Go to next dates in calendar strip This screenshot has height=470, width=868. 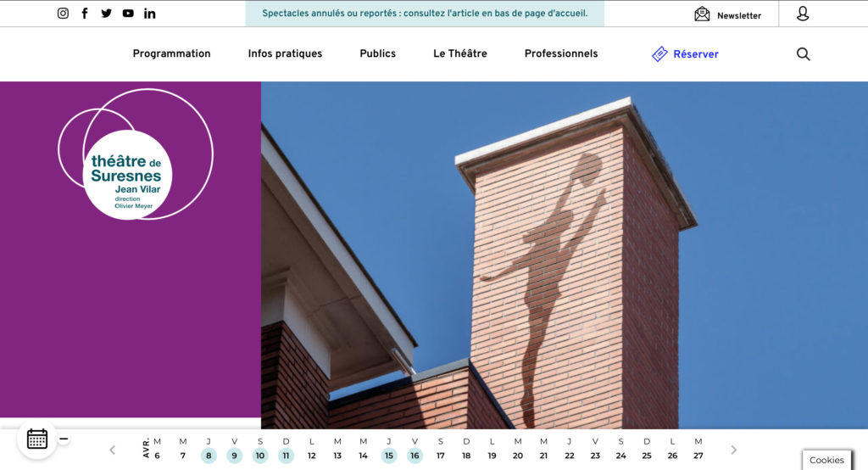[734, 450]
